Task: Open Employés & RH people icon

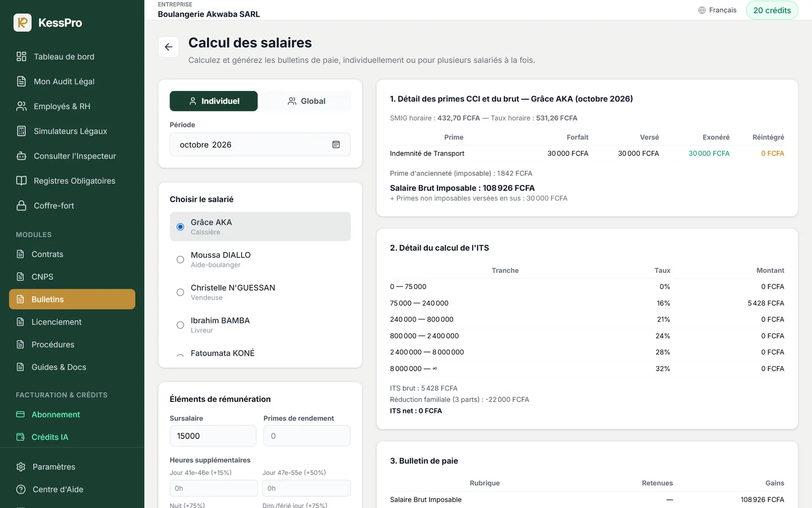Action: 21,106
